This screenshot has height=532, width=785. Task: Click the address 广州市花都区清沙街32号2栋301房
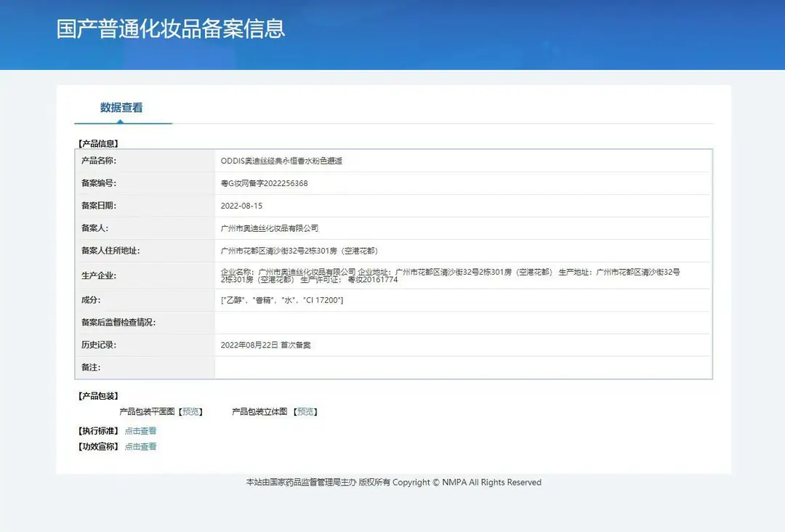[x=299, y=251]
